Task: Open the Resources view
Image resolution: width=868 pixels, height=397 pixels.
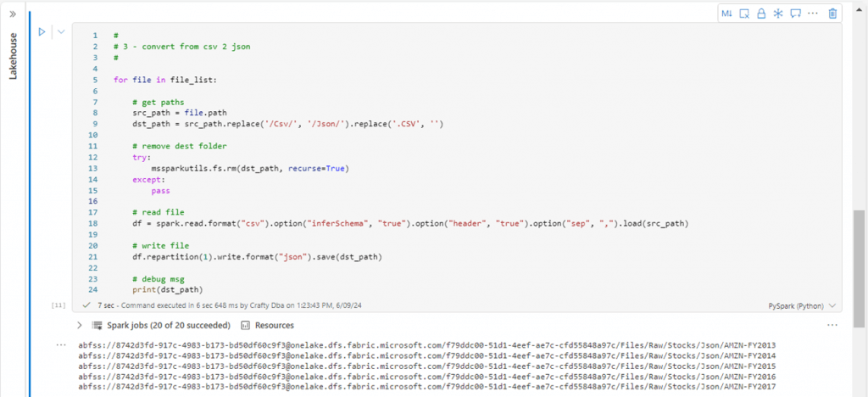Action: (x=267, y=325)
